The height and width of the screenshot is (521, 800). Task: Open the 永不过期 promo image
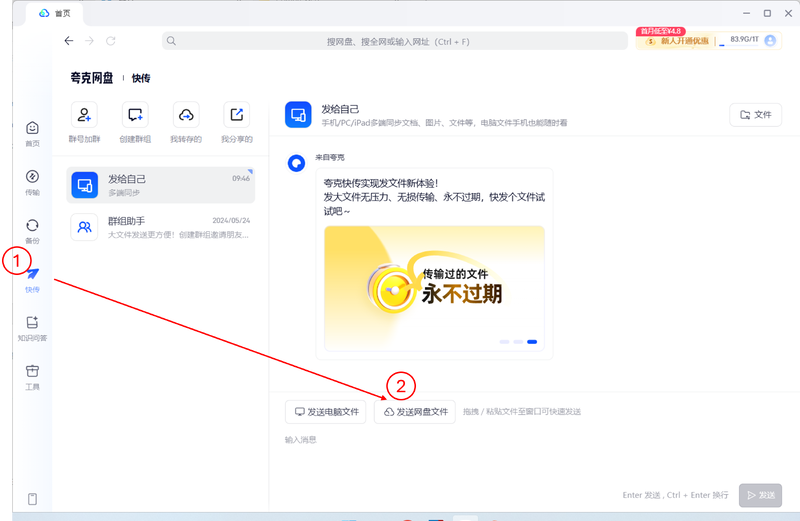pyautogui.click(x=434, y=288)
